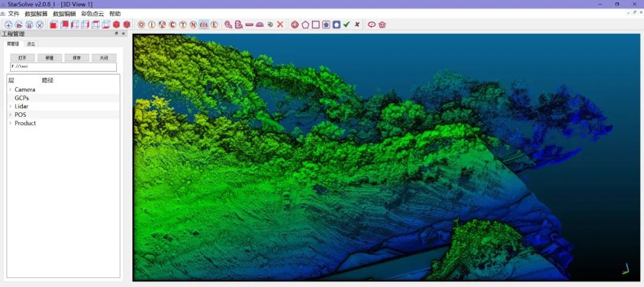Choose the rectangle selection tool icon

315,24
